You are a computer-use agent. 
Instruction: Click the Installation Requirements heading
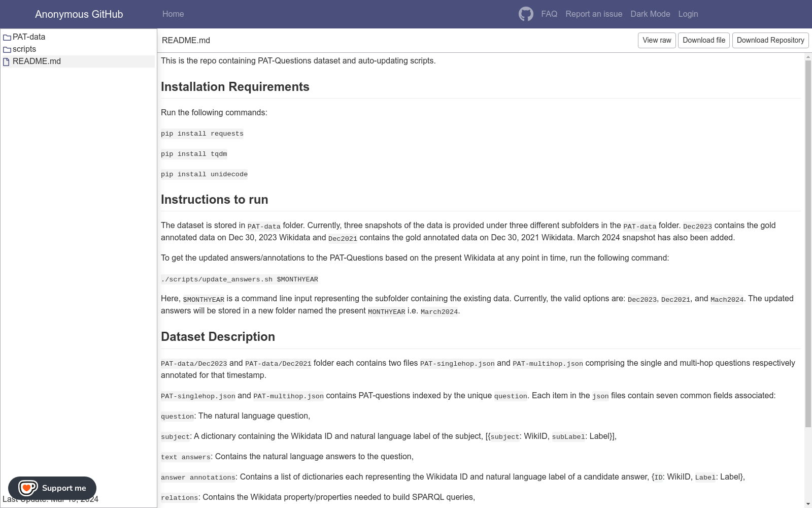click(x=235, y=87)
